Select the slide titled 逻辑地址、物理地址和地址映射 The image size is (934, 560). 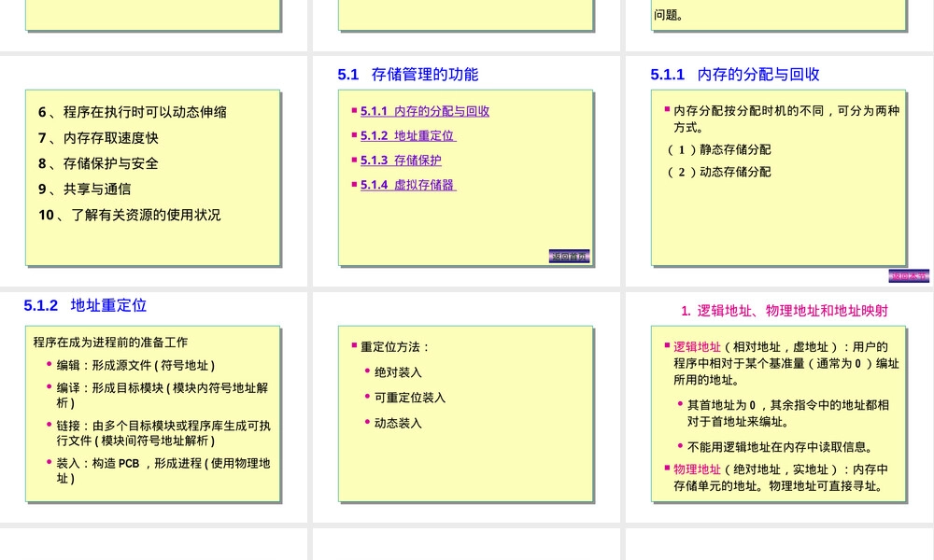780,407
